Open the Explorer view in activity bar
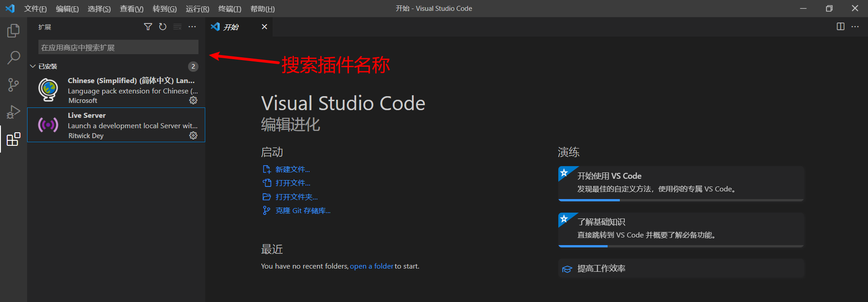 point(14,31)
